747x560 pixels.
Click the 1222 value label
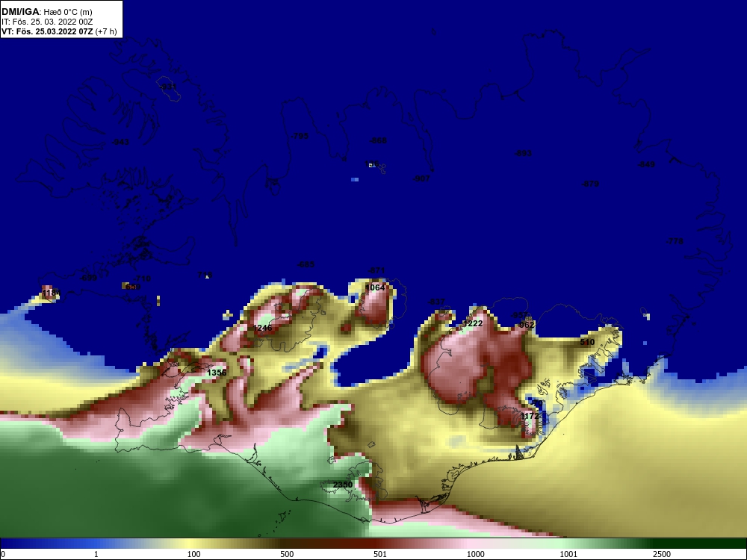[x=473, y=323]
